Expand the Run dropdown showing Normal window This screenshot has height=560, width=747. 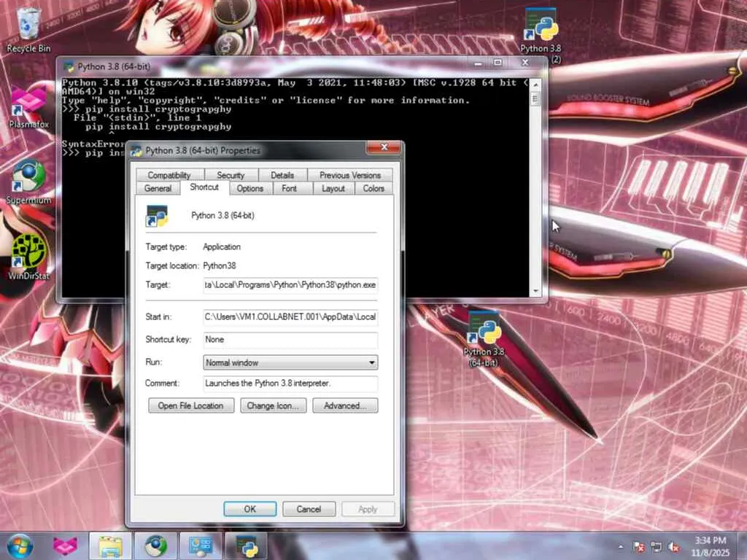pos(290,362)
